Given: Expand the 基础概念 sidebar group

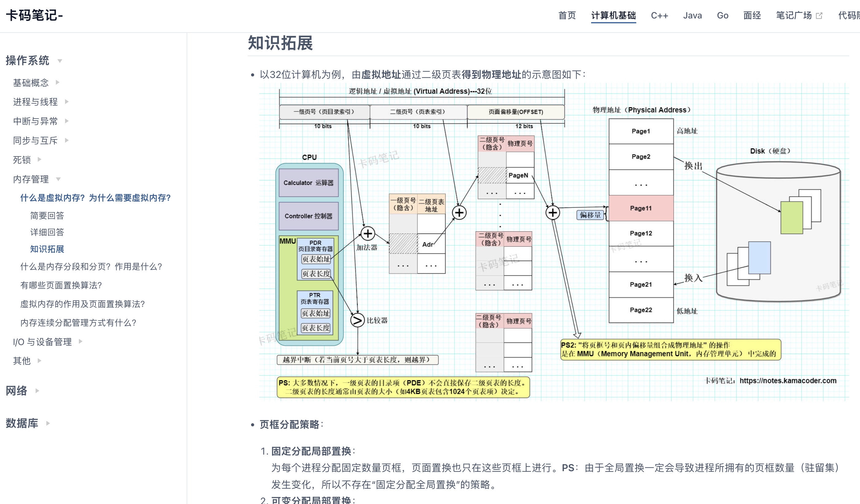Looking at the screenshot, I should pos(57,82).
